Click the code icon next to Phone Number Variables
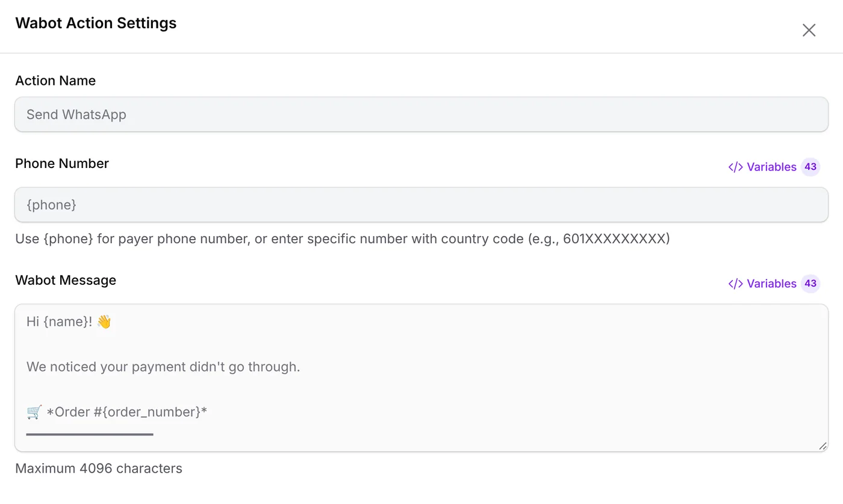 (x=735, y=167)
